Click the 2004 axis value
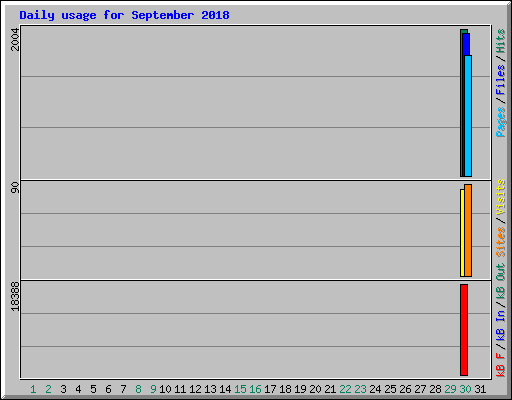 pos(15,39)
